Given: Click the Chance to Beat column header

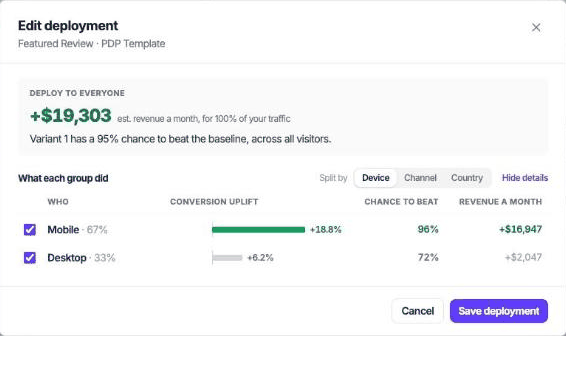Looking at the screenshot, I should pos(401,202).
